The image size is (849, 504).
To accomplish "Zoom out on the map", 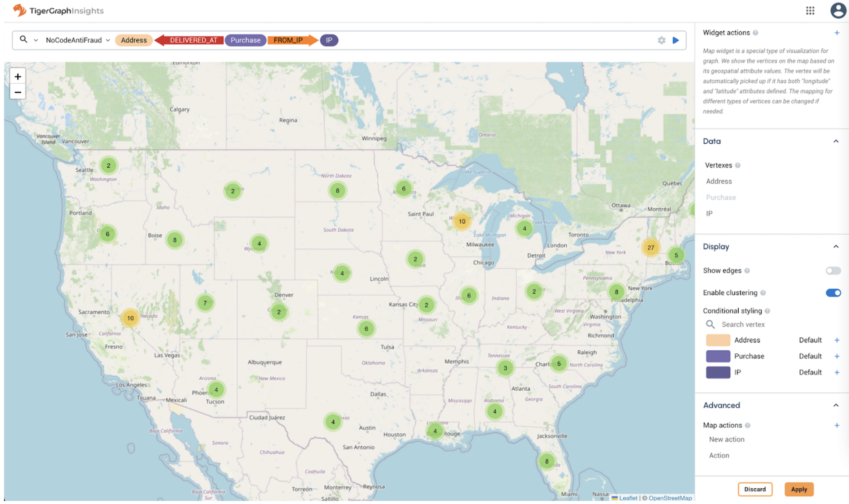I will pos(18,92).
